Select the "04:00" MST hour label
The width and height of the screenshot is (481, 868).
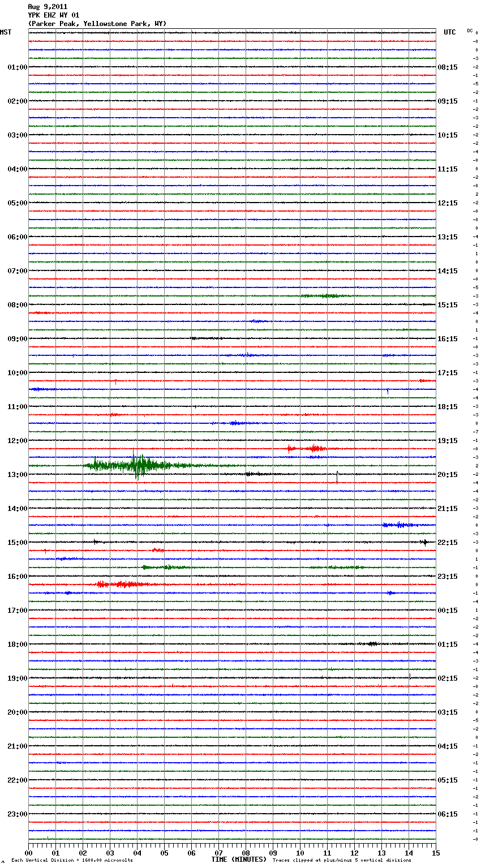(x=18, y=169)
